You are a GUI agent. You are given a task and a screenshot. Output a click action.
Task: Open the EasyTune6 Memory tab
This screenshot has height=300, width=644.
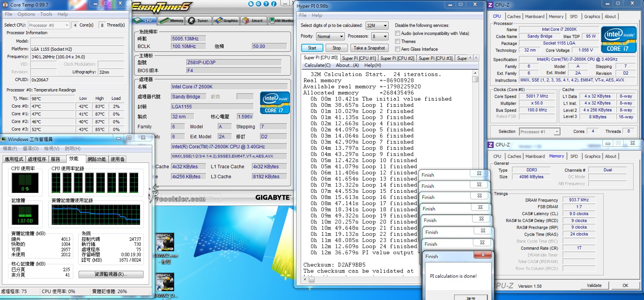[171, 21]
